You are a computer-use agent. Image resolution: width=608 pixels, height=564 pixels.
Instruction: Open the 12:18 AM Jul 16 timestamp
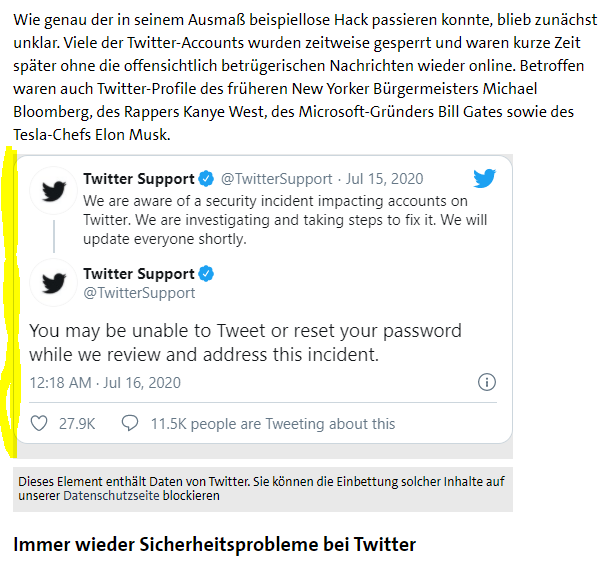pyautogui.click(x=105, y=383)
